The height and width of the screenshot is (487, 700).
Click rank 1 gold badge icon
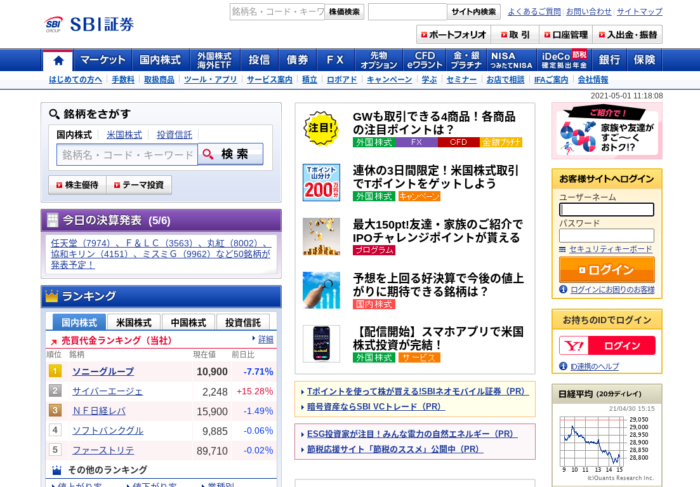point(55,371)
